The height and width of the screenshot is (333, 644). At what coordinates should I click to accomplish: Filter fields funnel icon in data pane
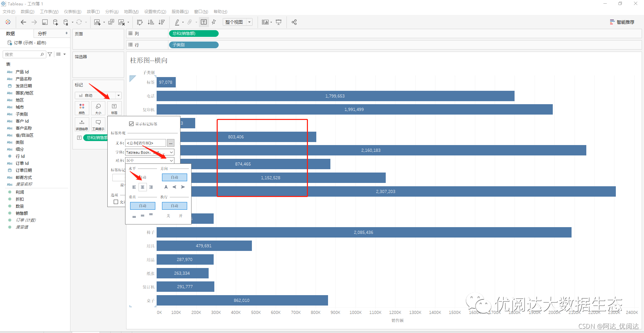50,54
